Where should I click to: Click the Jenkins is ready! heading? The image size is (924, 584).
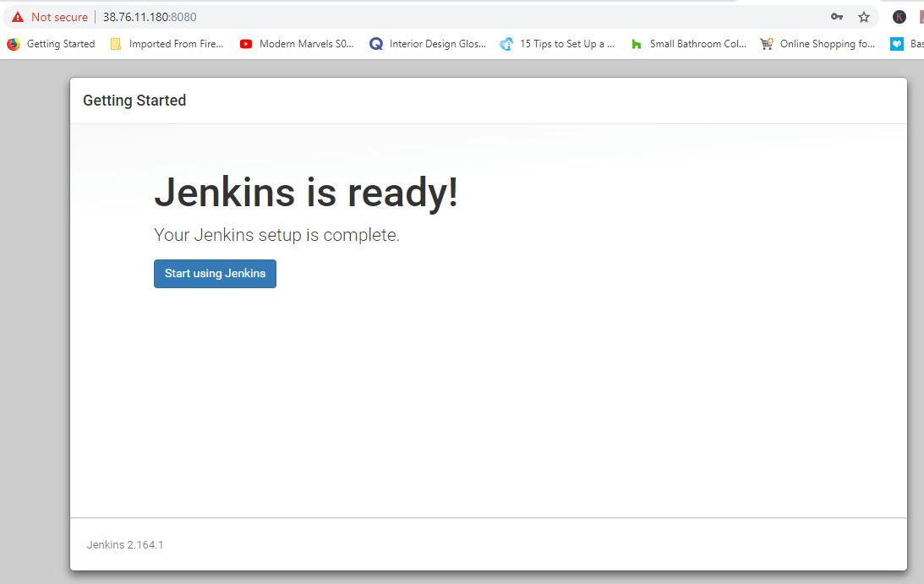[x=306, y=193]
